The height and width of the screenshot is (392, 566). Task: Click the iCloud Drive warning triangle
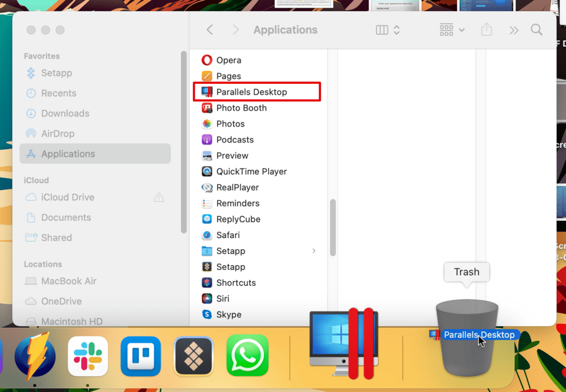159,197
